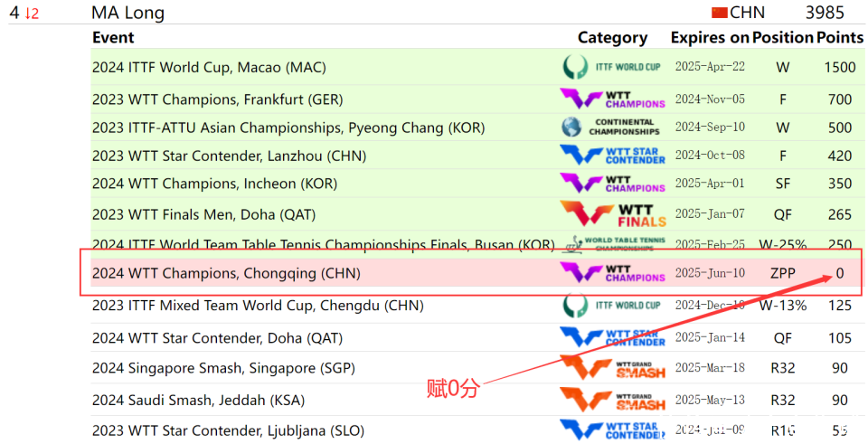The image size is (868, 444).
Task: Click WTT Champions logo in Chongqing row
Action: coord(612,272)
